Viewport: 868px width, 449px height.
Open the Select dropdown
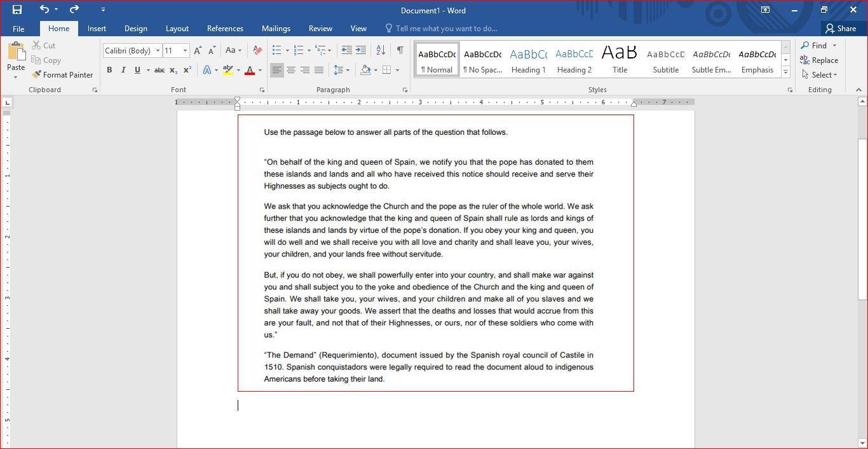820,75
